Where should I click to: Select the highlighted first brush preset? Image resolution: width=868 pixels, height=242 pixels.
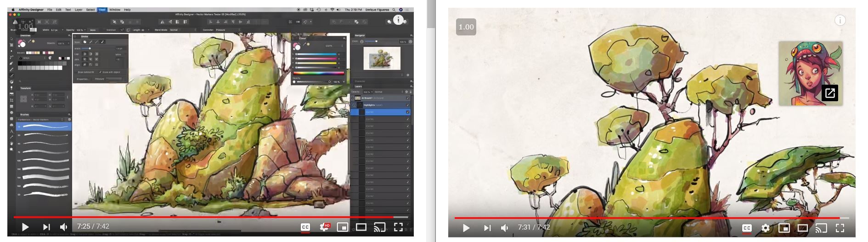coord(44,126)
